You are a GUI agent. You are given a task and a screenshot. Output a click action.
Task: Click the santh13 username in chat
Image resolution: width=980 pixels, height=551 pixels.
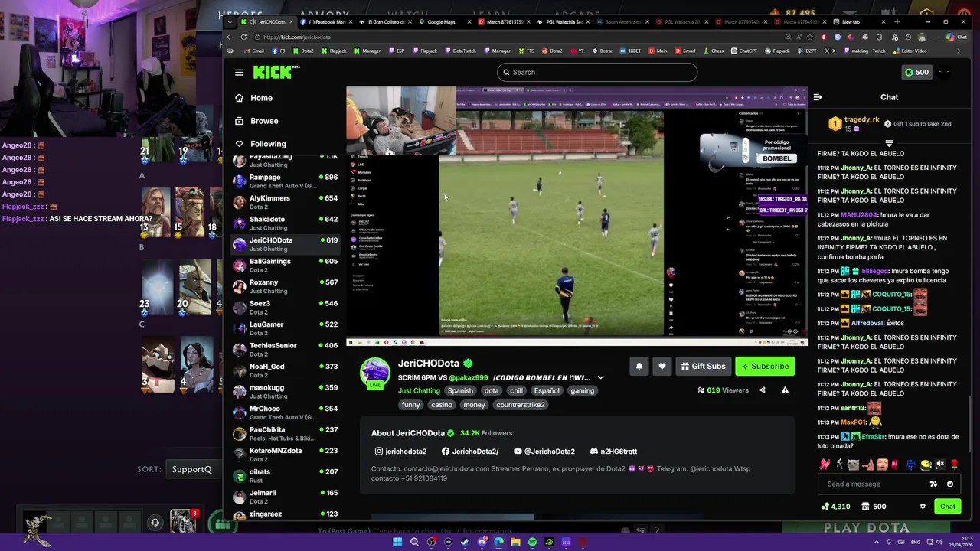click(x=854, y=408)
